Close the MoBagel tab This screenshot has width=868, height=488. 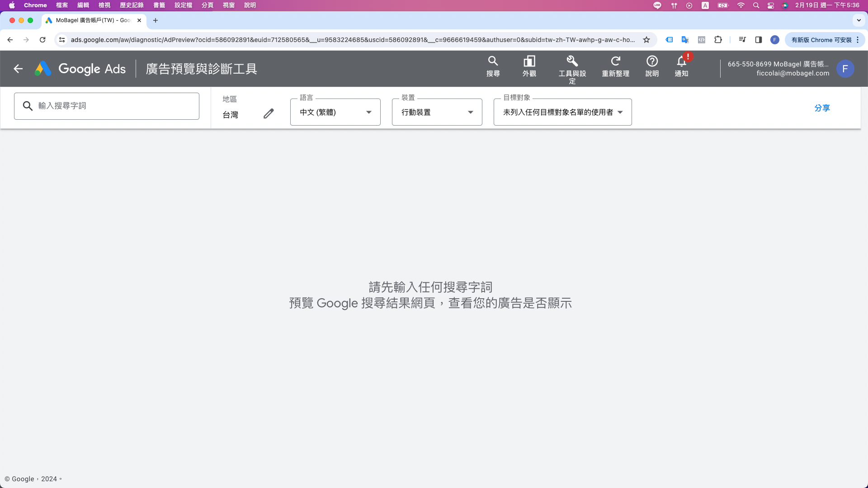pos(139,20)
